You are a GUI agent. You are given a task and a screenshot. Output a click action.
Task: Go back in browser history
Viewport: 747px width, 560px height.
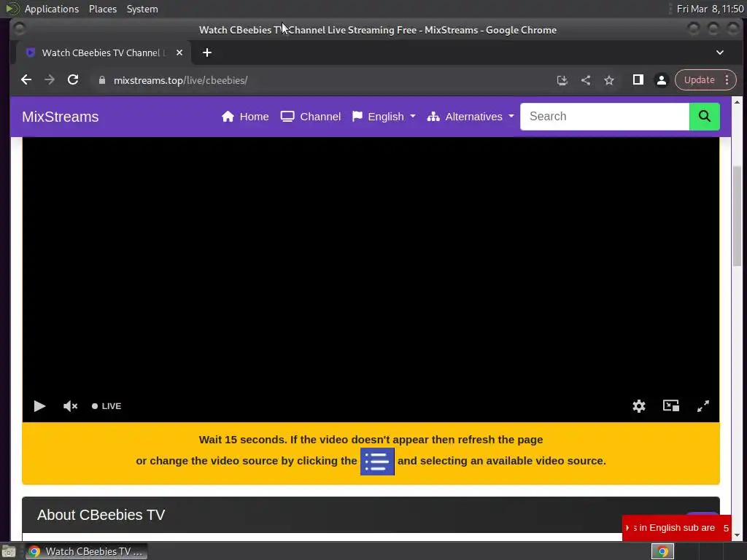point(26,80)
